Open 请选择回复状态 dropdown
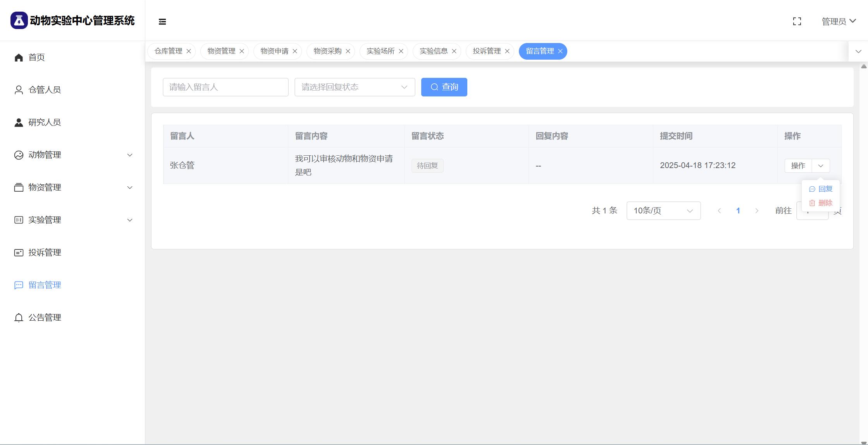Screen dimensions: 868x445 [354, 87]
